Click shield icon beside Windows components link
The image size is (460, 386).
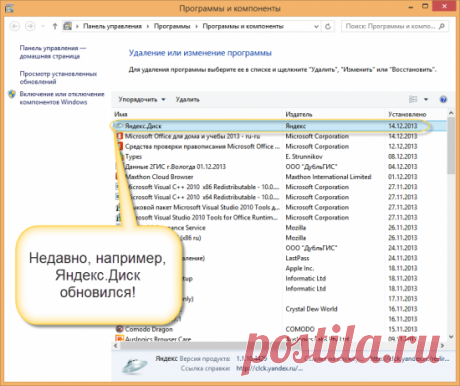click(x=12, y=94)
